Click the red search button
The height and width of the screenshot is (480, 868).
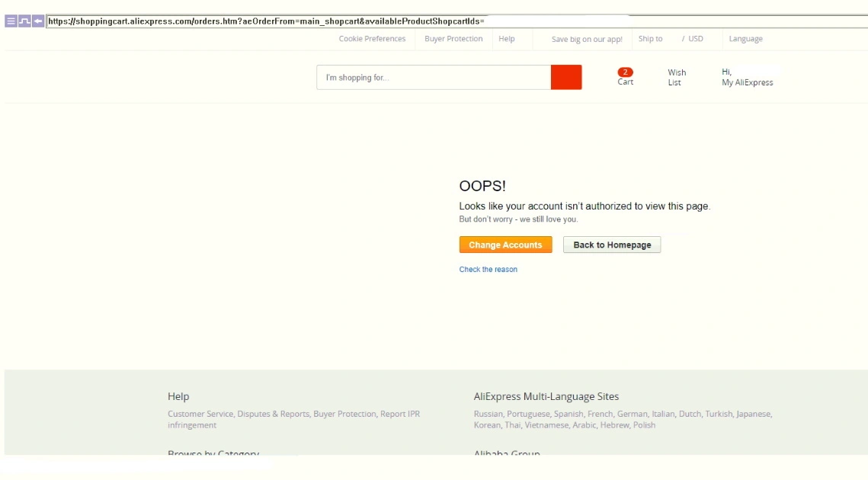(566, 78)
